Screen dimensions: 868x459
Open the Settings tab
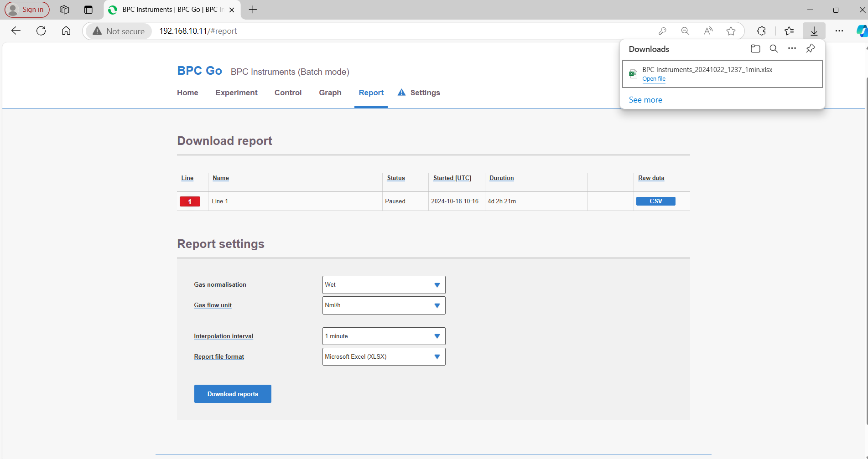425,93
